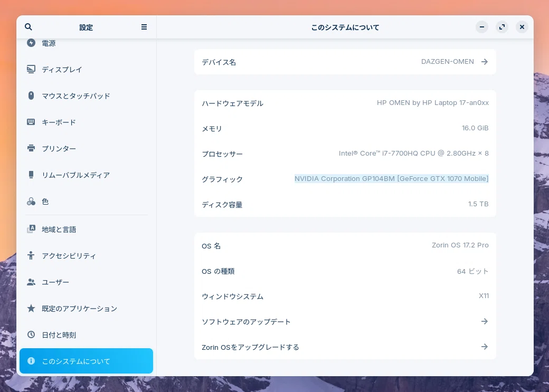Click the 電源 lightning icon
Image resolution: width=549 pixels, height=392 pixels.
(x=31, y=43)
